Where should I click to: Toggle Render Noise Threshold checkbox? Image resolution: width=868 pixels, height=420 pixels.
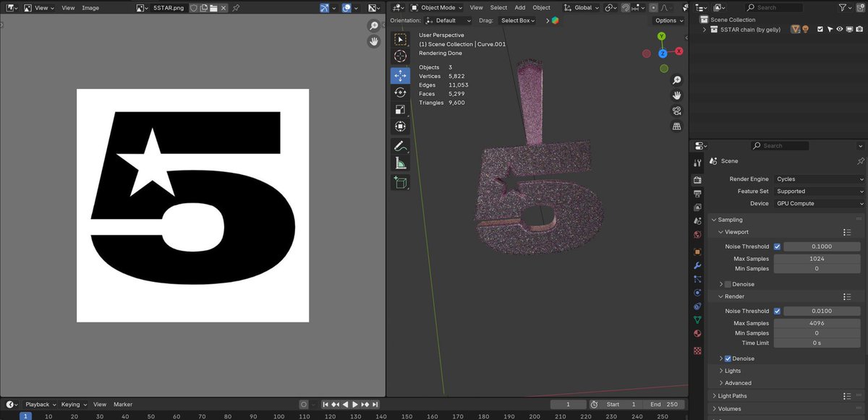(778, 311)
